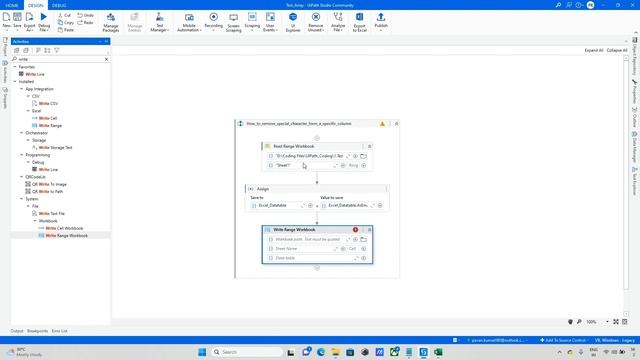Click Export As Template button
640x360 pixels.
click(x=29, y=21)
